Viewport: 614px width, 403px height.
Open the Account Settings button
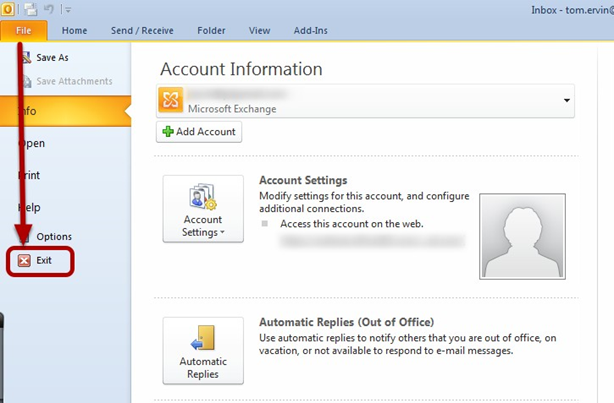coord(202,208)
